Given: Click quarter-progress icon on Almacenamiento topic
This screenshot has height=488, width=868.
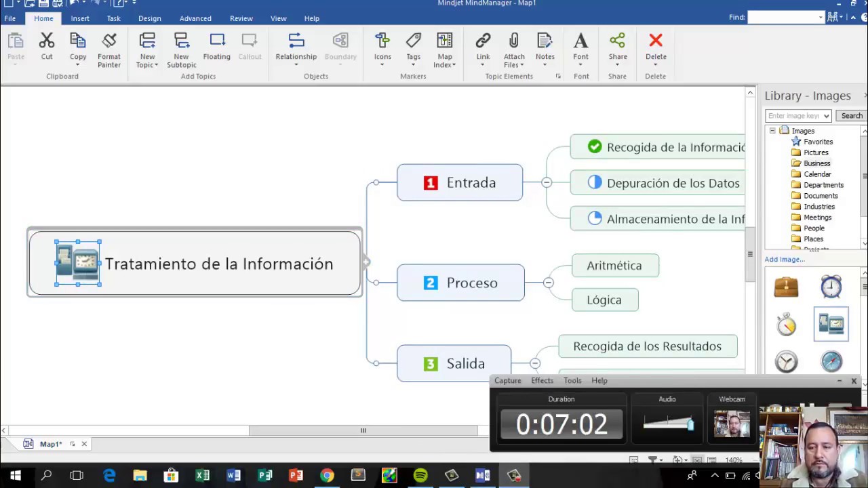Looking at the screenshot, I should 595,218.
